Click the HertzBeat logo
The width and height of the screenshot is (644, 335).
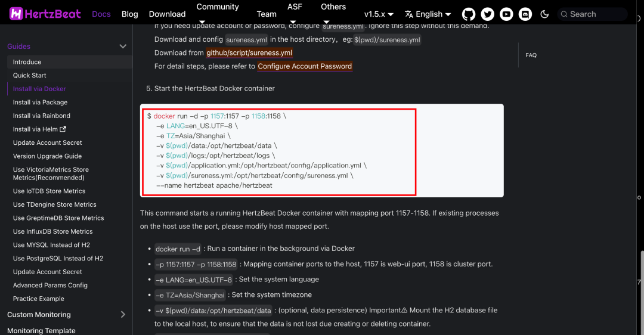[x=45, y=14]
